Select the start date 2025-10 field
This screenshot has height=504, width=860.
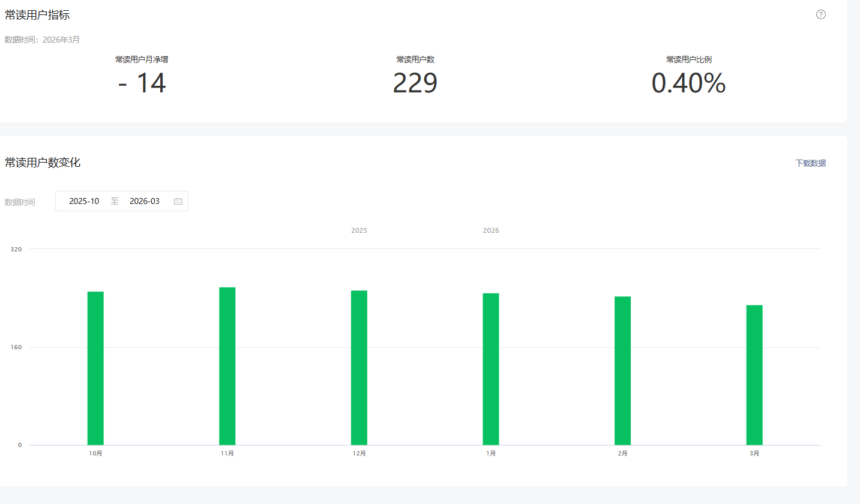tap(84, 201)
